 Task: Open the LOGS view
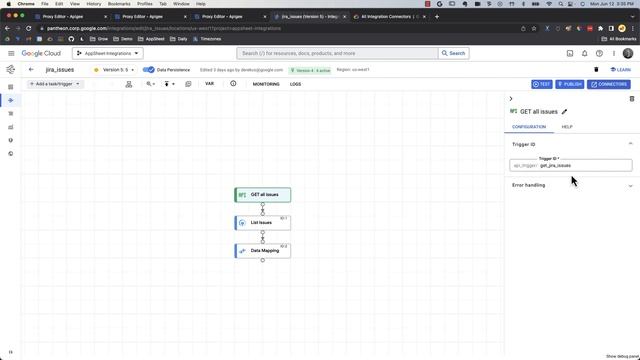click(296, 84)
